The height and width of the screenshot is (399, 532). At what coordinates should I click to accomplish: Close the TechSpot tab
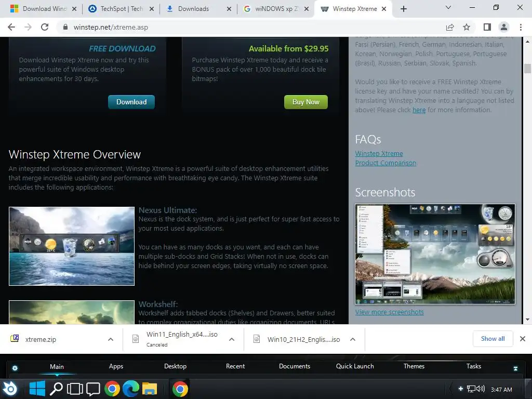point(152,9)
